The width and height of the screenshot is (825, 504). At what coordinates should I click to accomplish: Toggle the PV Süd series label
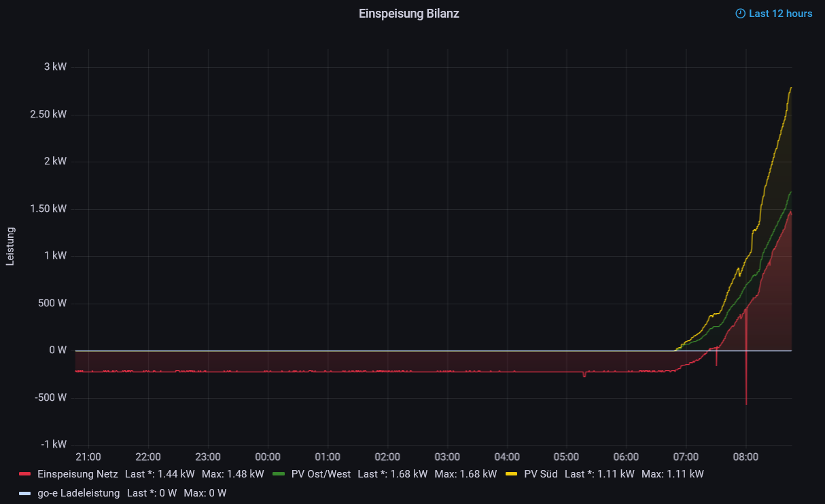tap(540, 474)
